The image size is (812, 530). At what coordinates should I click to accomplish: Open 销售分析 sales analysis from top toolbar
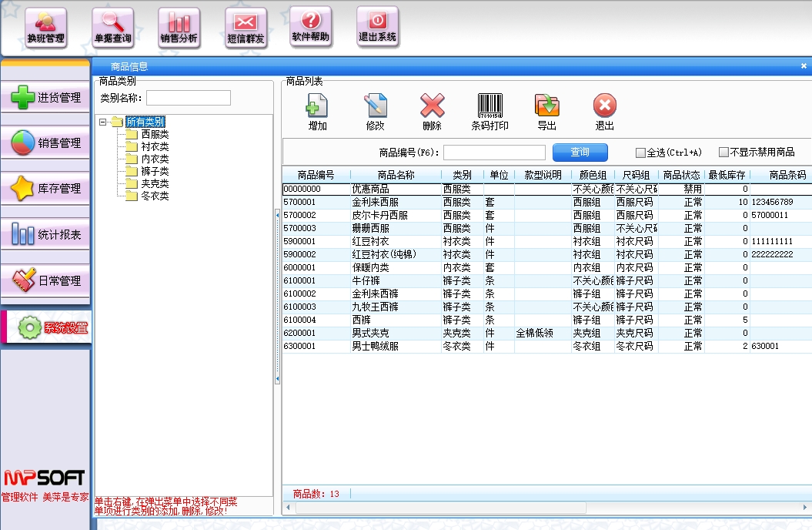point(179,29)
